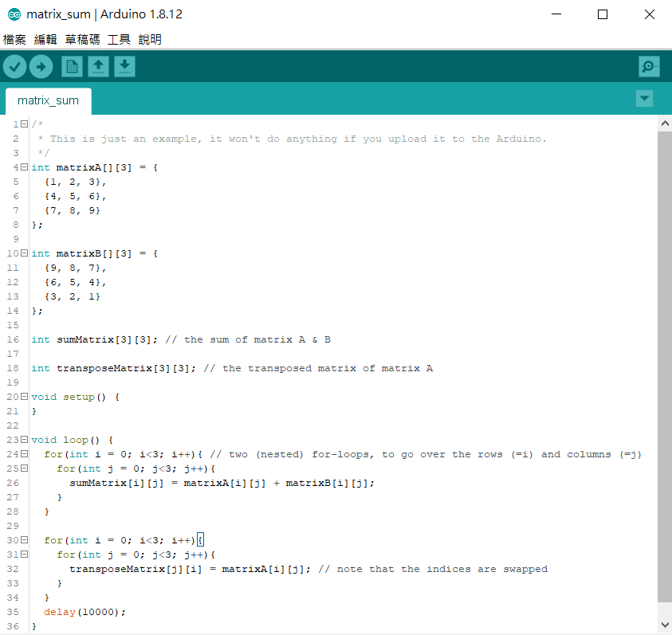The height and width of the screenshot is (635, 672).
Task: Click the Verify checkmark button
Action: tap(14, 67)
